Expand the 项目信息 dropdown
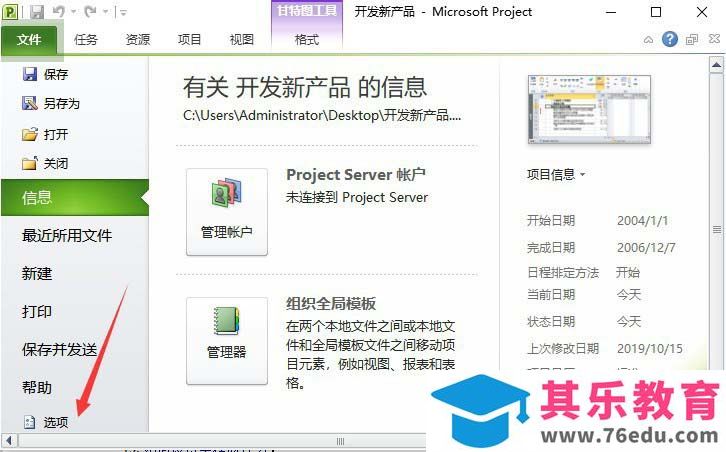 (556, 175)
